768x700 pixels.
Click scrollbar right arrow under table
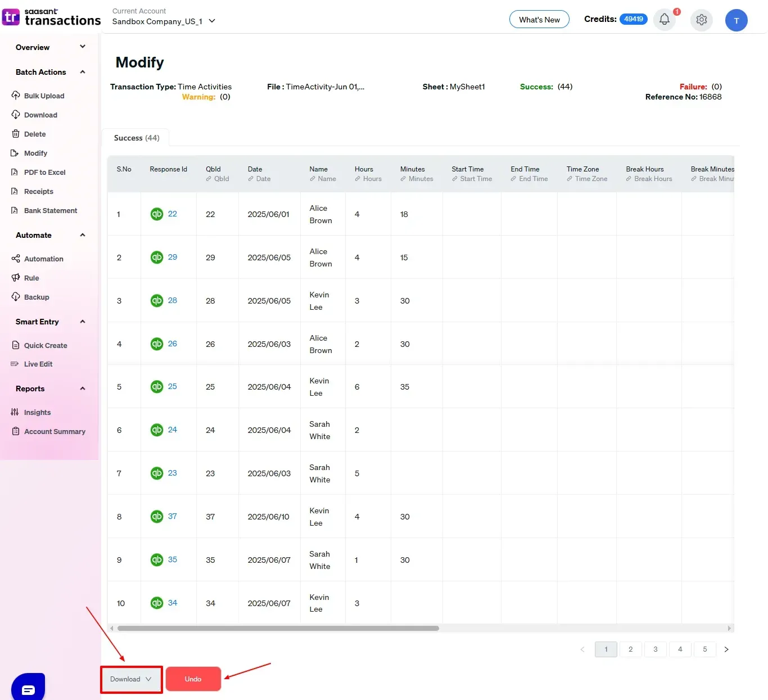pos(729,629)
